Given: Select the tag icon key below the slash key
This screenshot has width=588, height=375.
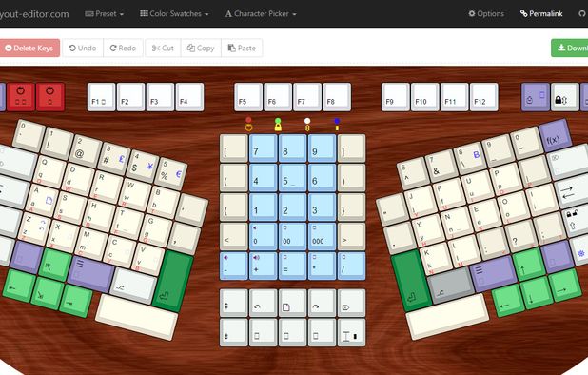Looking at the screenshot, I should pyautogui.click(x=351, y=303).
